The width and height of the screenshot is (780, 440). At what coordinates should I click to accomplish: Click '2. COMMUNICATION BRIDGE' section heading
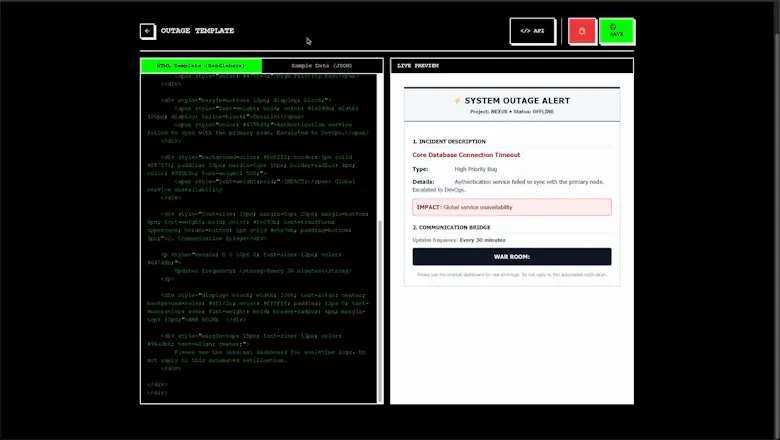point(451,228)
